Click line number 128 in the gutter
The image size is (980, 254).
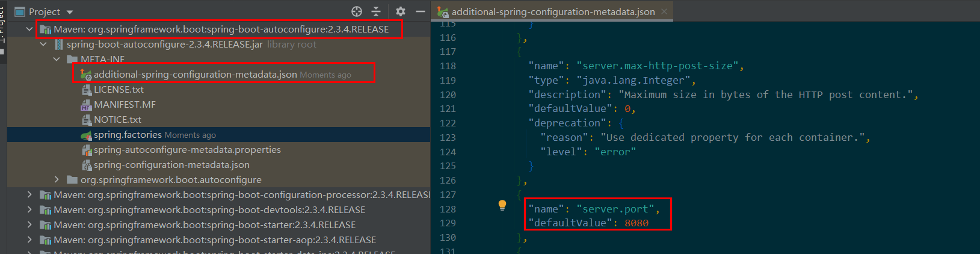[448, 209]
